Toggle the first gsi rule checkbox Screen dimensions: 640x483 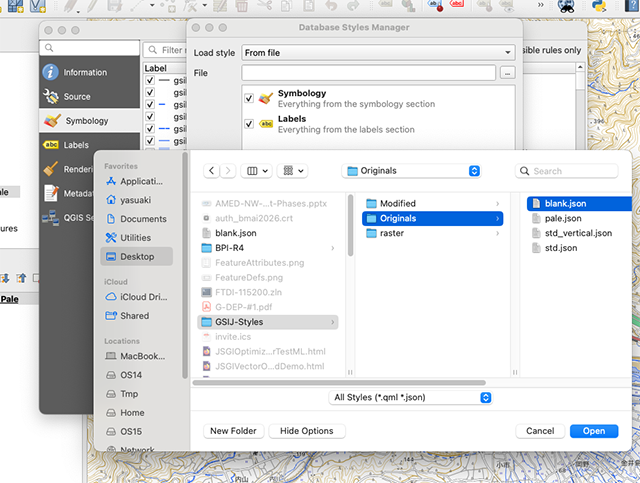[x=150, y=80]
